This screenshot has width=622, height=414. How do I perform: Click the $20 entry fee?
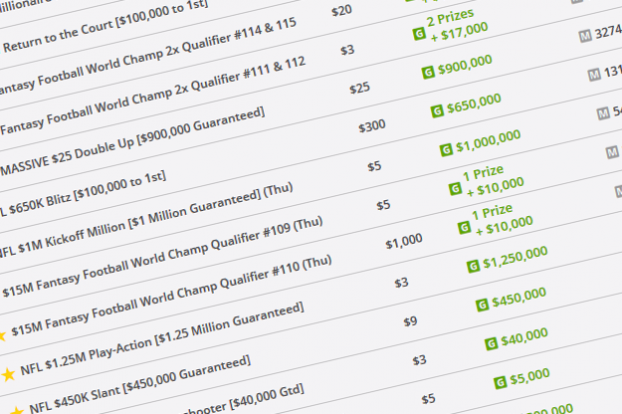(x=342, y=10)
